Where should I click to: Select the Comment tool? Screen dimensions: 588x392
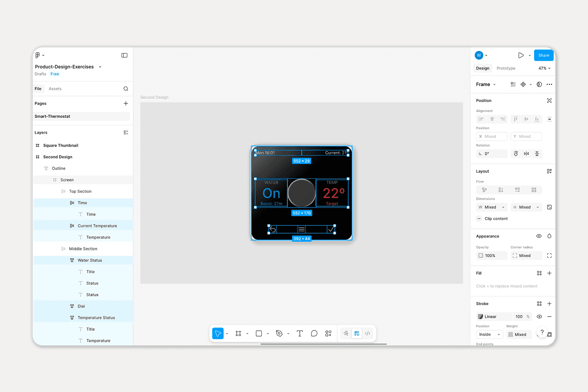(314, 334)
